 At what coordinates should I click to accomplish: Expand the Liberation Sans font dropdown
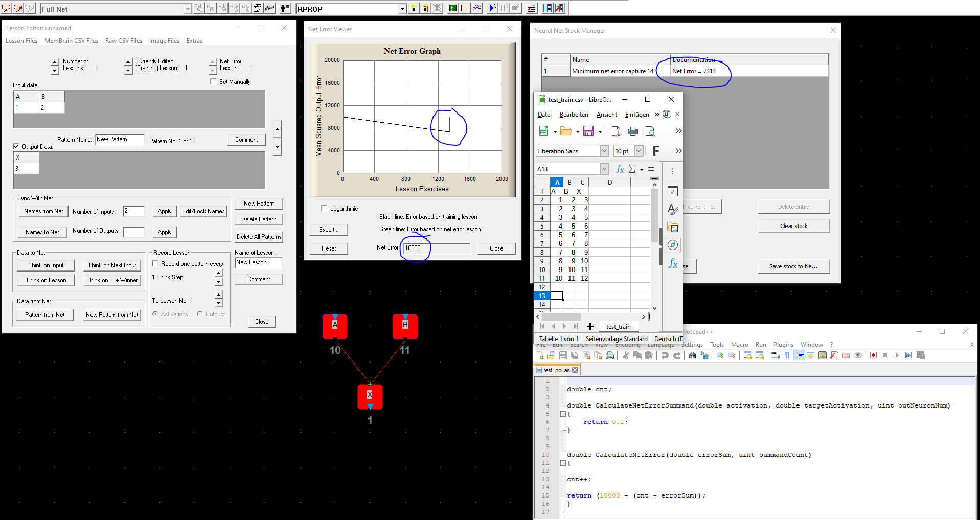click(x=604, y=151)
